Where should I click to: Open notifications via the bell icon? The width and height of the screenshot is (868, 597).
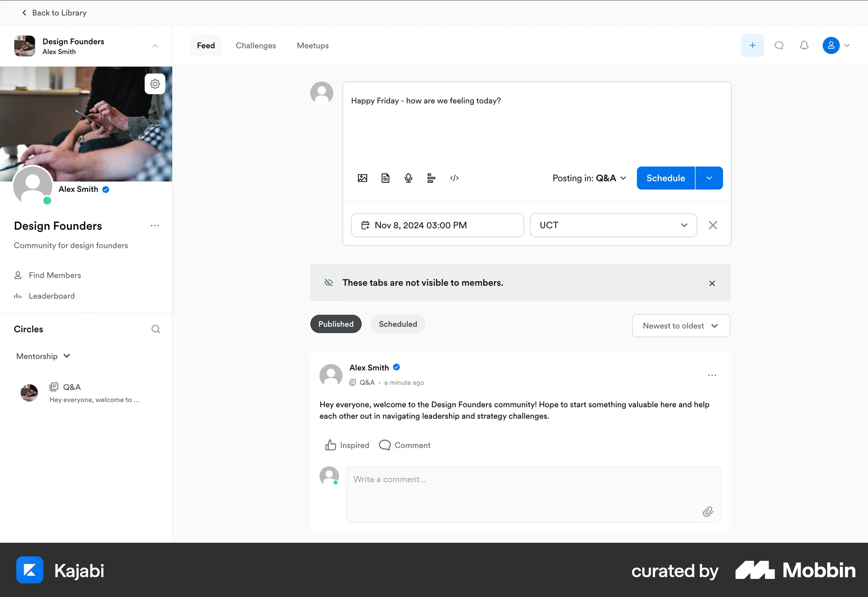[804, 45]
